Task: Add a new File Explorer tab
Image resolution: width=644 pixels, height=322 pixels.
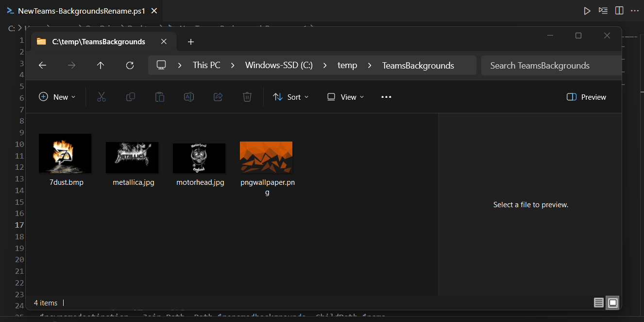Action: [191, 42]
